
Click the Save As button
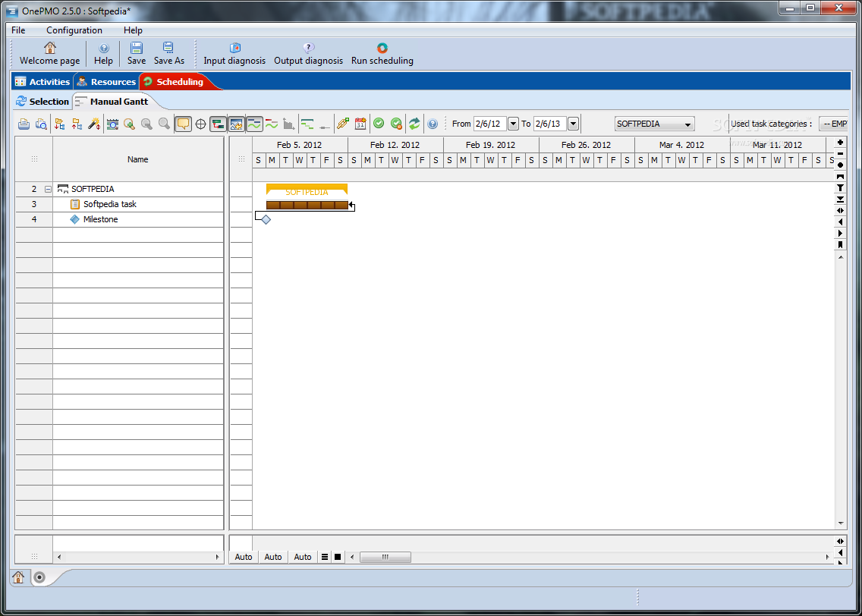168,54
